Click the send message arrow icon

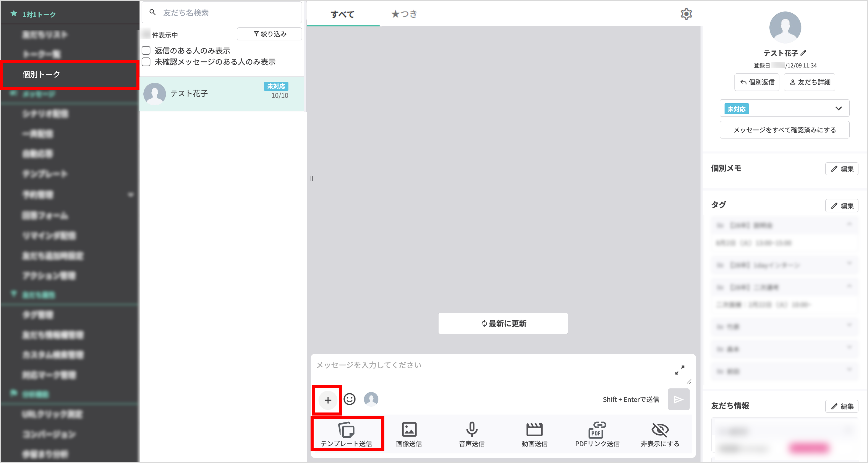[678, 399]
